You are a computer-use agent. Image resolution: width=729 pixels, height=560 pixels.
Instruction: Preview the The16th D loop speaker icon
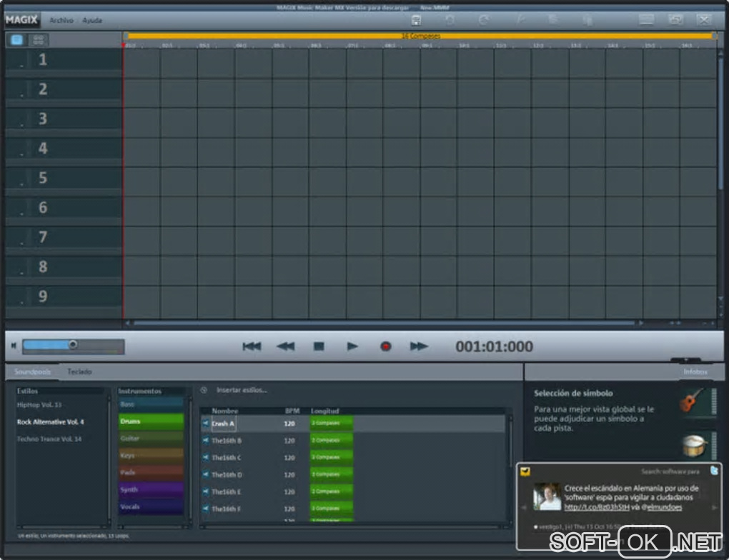[206, 474]
